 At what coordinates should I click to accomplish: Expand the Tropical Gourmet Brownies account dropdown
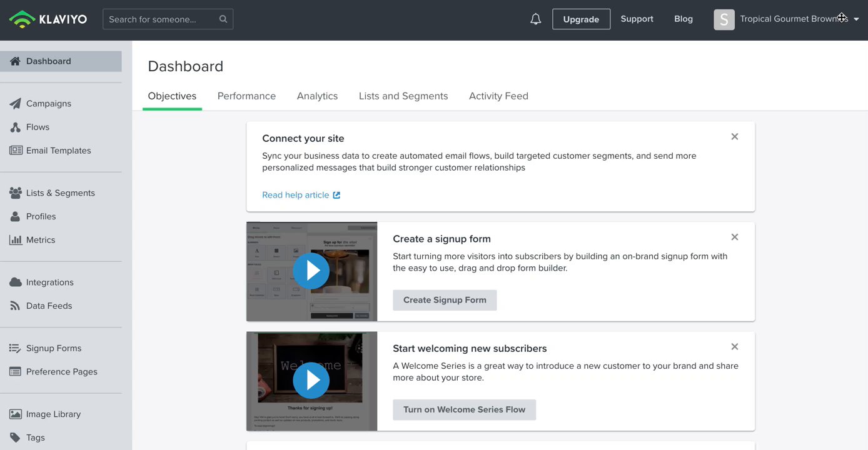tap(856, 19)
